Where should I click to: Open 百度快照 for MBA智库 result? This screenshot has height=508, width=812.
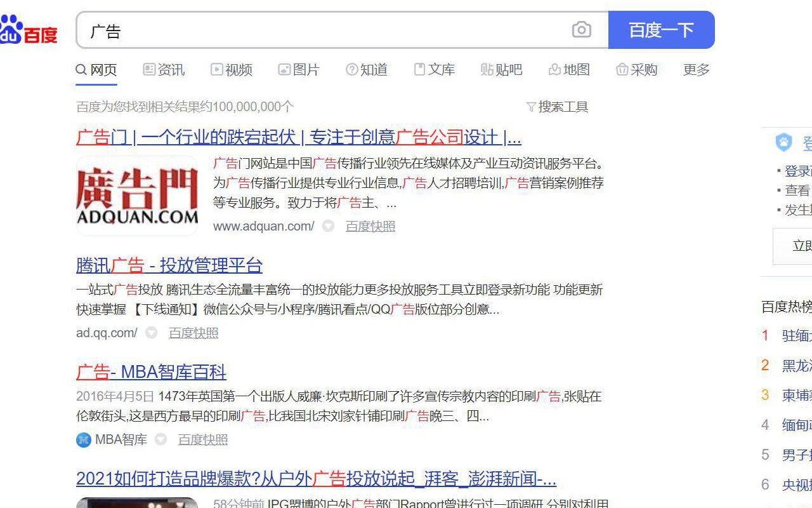coord(203,439)
